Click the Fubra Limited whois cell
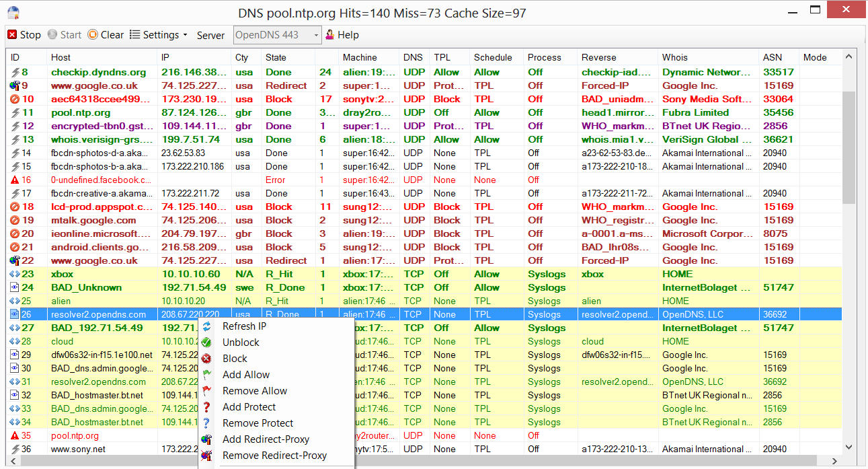Viewport: 868px width, 469px height. coord(695,112)
